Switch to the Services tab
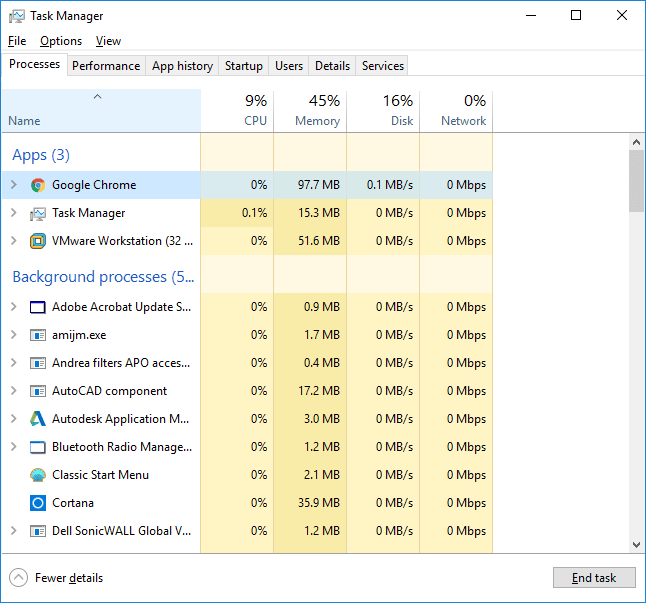 (383, 66)
